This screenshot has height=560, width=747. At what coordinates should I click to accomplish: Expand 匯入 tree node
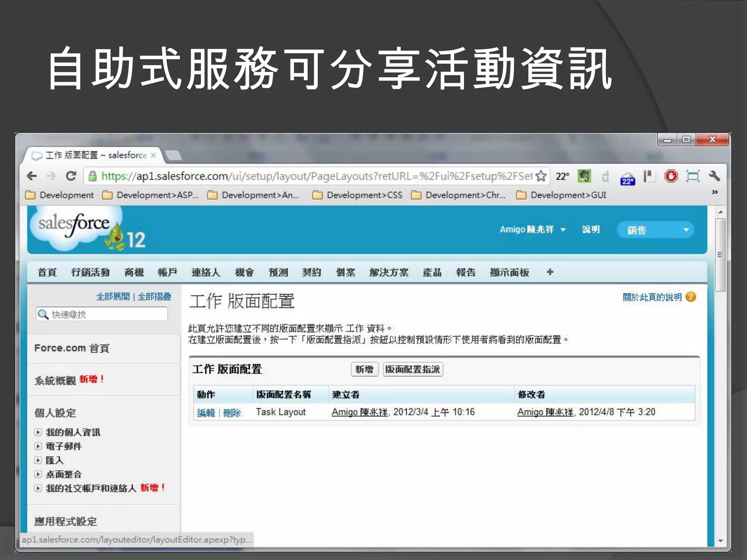38,460
